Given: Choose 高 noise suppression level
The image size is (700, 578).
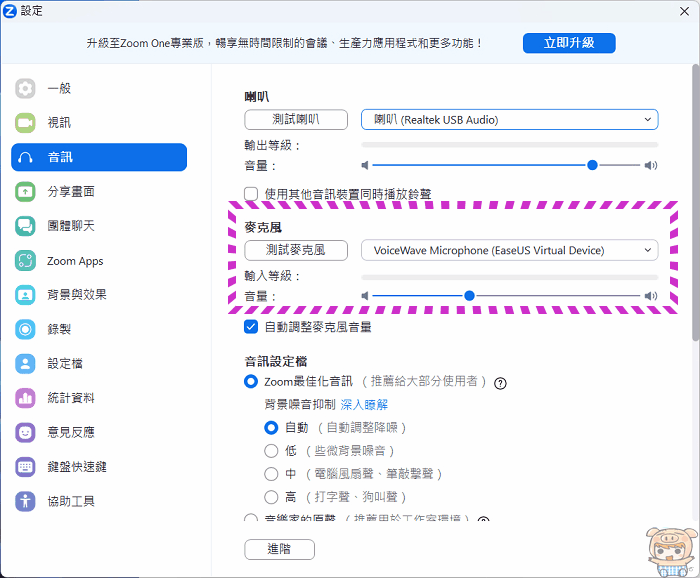Looking at the screenshot, I should coord(271,497).
